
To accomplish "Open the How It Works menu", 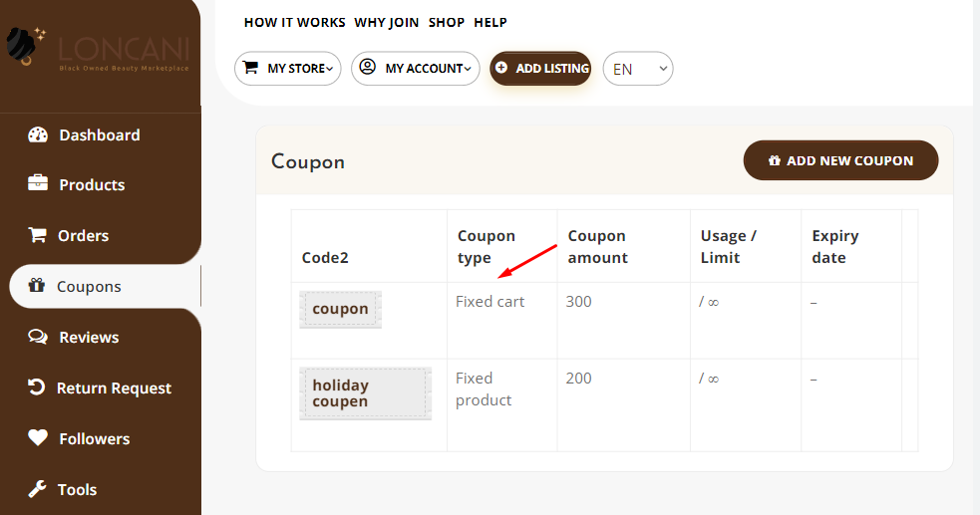I will click(x=294, y=22).
